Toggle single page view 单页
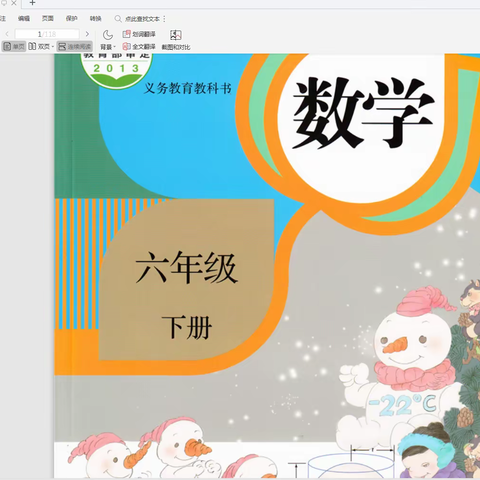 coord(14,46)
